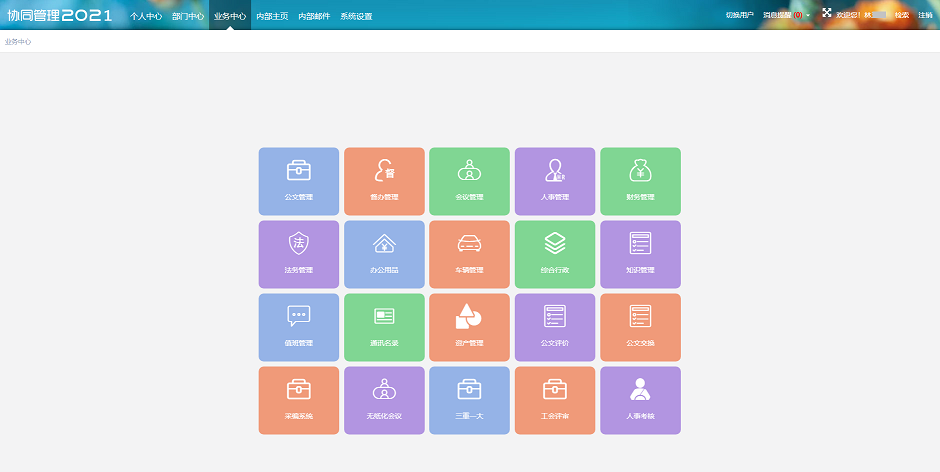Open the 内部邮件 tab
This screenshot has height=472, width=940.
coord(314,16)
